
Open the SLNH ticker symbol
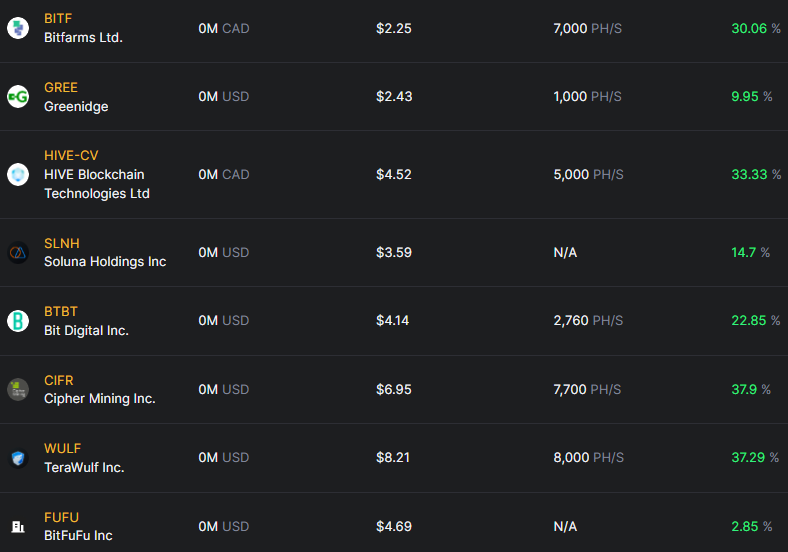point(62,243)
